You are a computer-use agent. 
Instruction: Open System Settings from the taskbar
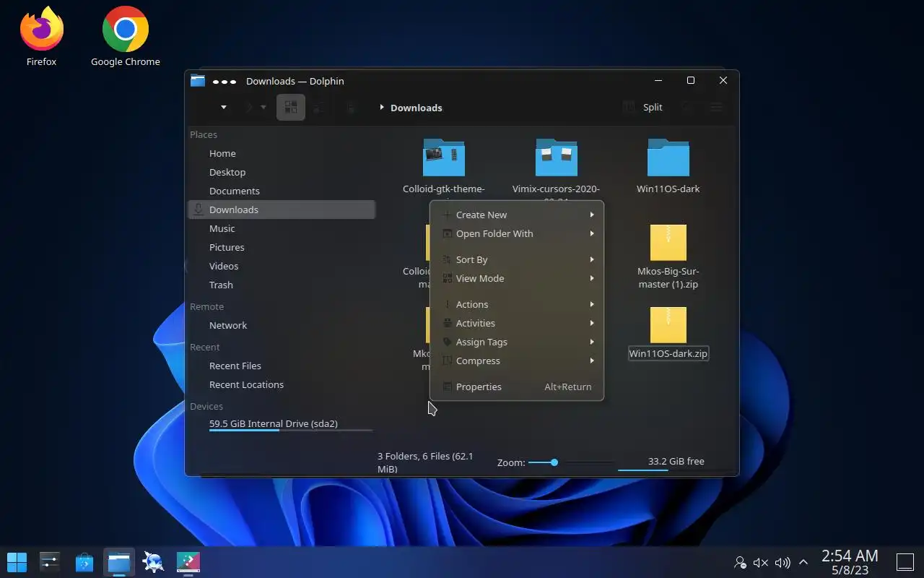tap(50, 561)
